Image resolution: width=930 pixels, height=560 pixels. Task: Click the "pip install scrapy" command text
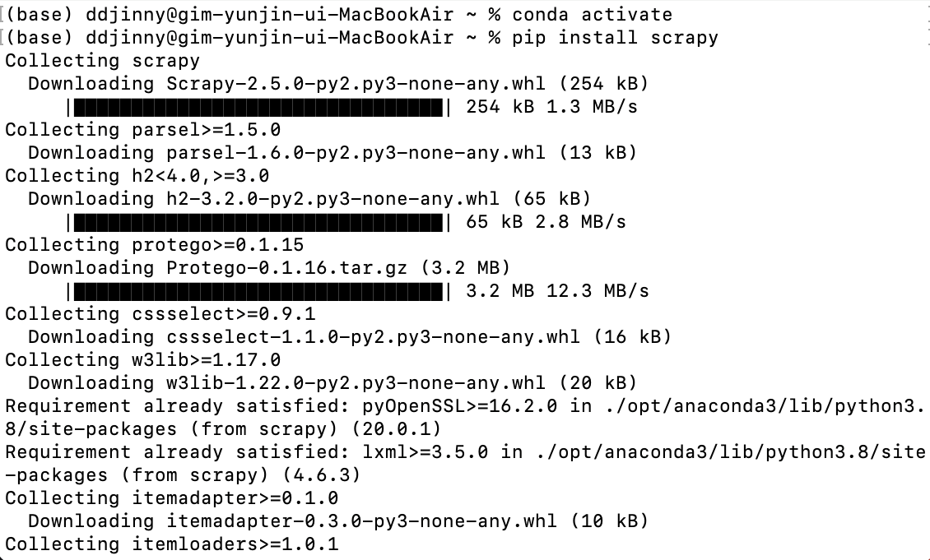coord(615,38)
